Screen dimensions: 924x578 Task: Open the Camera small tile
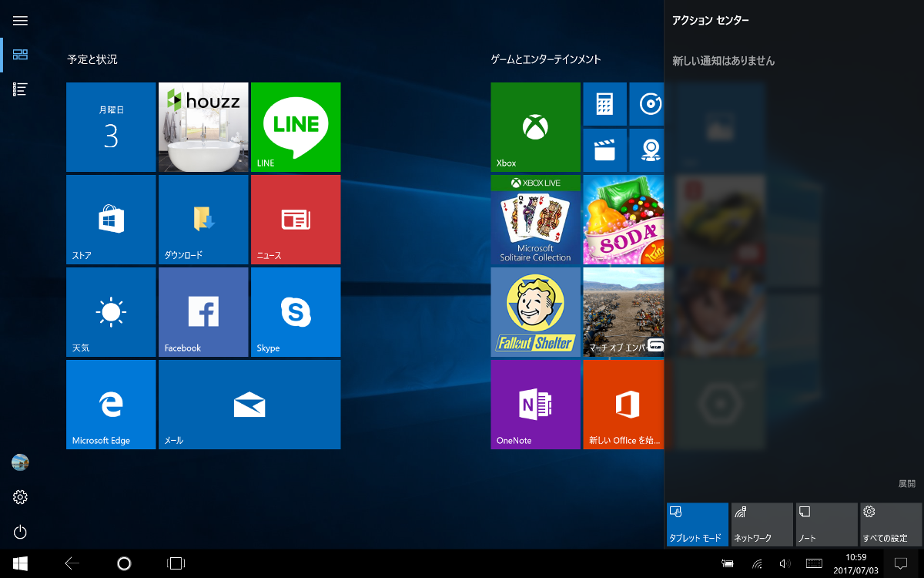coord(647,150)
